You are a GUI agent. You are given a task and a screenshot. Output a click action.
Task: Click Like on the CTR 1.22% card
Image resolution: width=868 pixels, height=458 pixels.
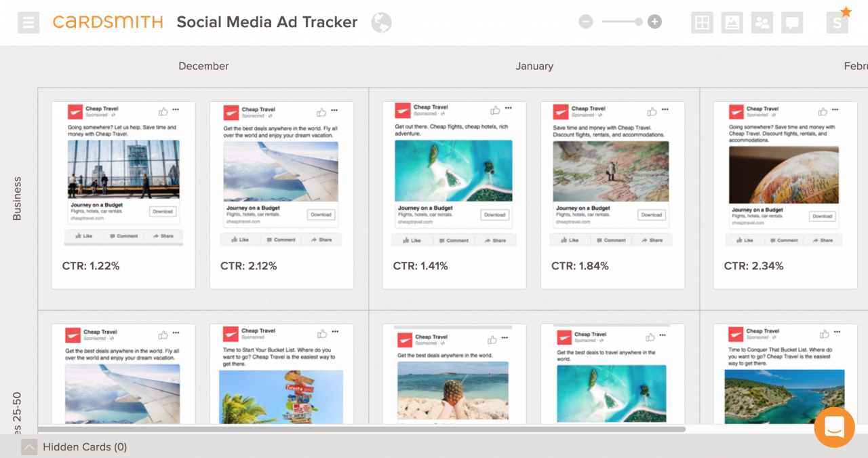(84, 236)
